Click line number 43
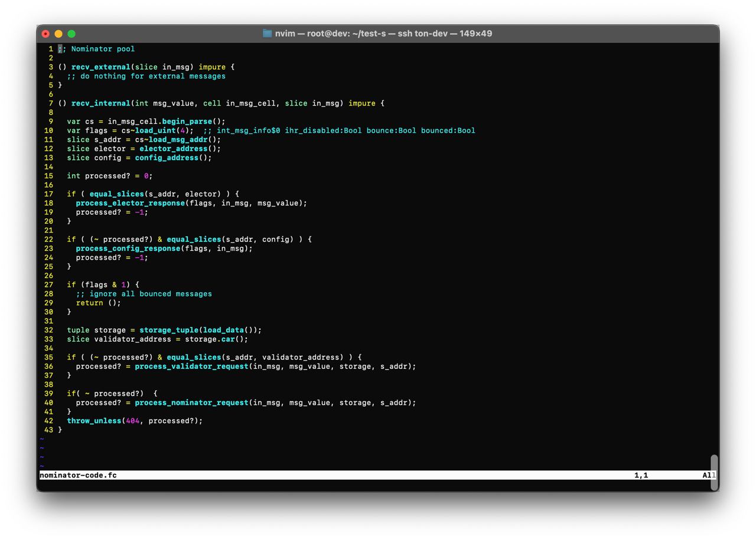This screenshot has width=756, height=540. click(x=48, y=430)
